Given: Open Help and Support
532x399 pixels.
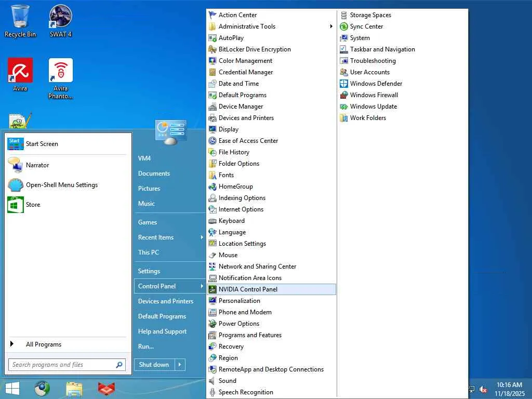Looking at the screenshot, I should [162, 331].
